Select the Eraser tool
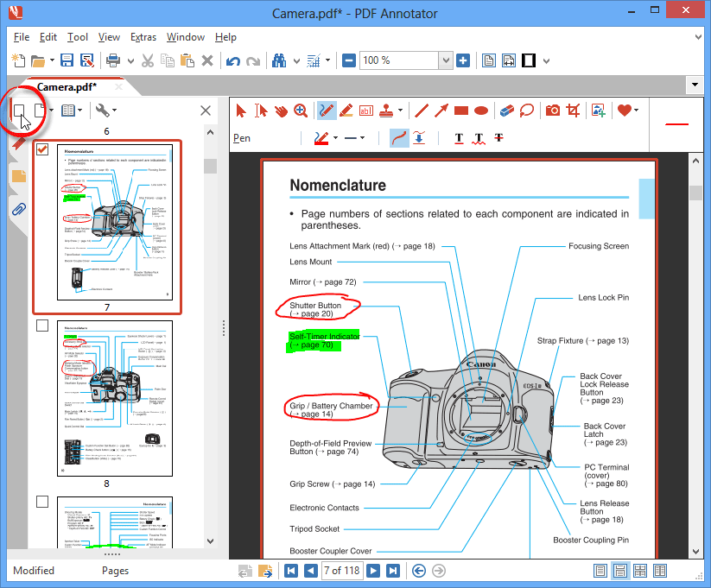Screen dimensions: 711x588 (x=506, y=111)
